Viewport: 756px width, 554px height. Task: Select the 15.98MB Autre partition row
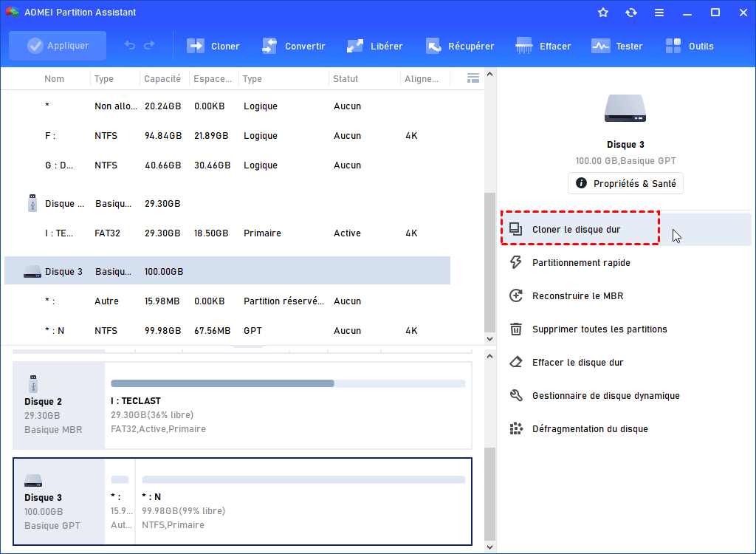click(x=227, y=301)
